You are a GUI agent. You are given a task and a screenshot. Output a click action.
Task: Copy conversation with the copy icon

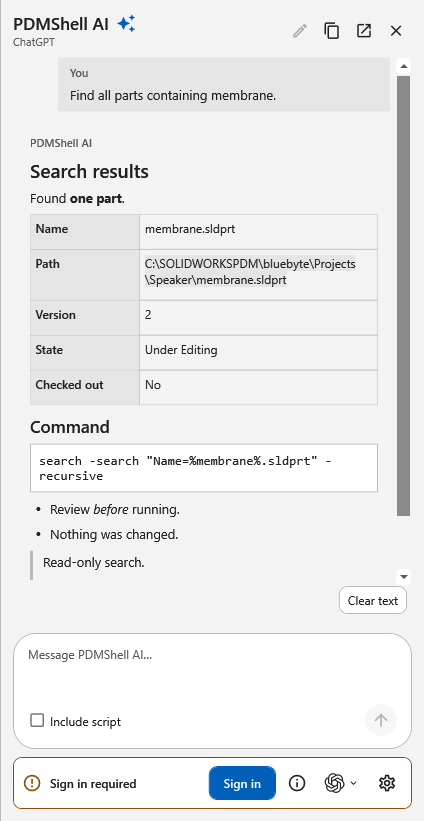click(331, 31)
